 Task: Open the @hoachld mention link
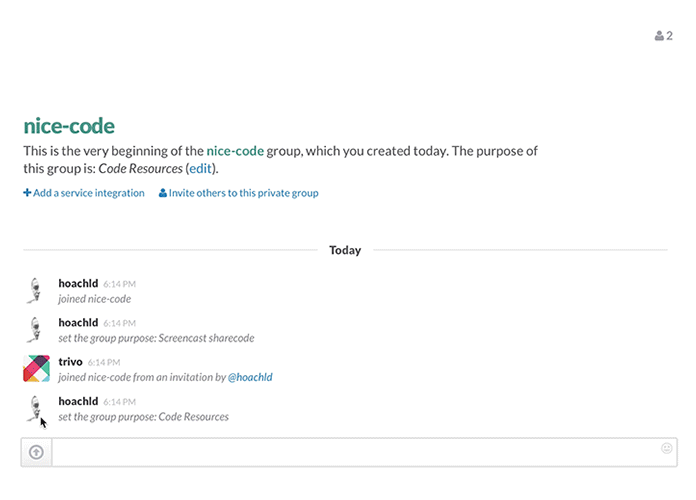[250, 377]
